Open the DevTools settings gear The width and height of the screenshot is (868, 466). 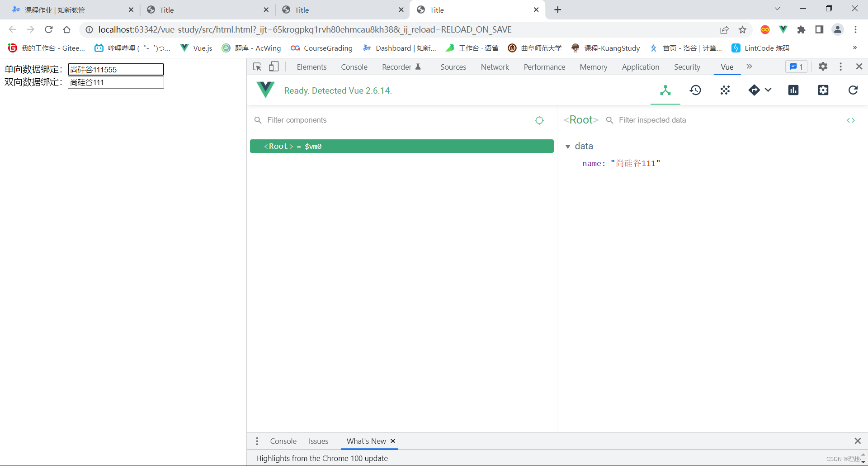tap(823, 67)
